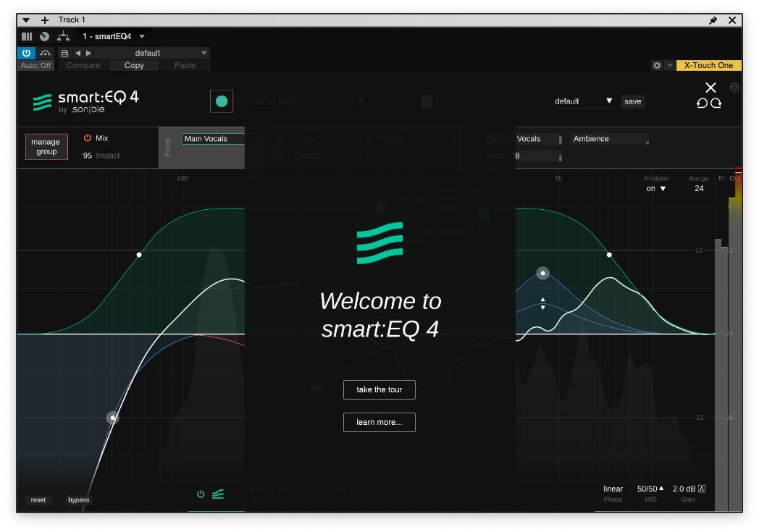Click the redo arrow icon
The image size is (759, 532).
click(x=716, y=103)
